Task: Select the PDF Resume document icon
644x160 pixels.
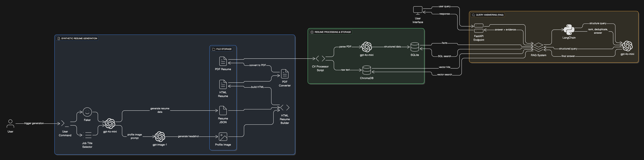Action: [x=223, y=61]
